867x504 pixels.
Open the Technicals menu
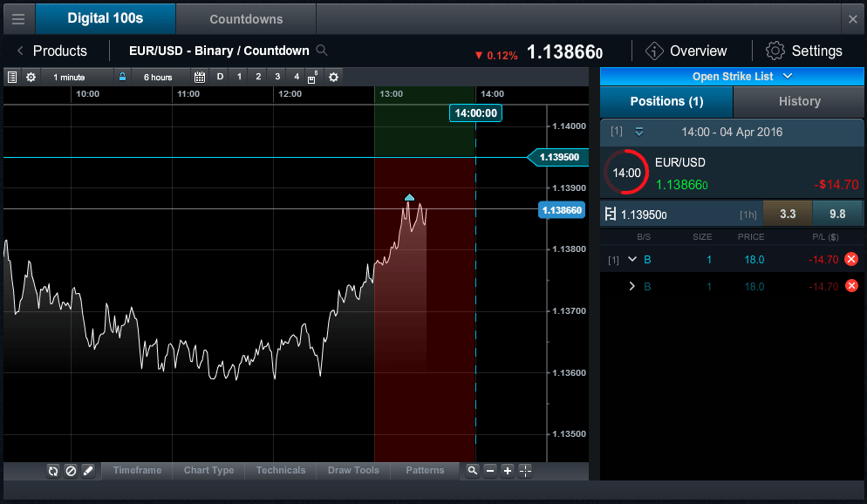coord(280,471)
